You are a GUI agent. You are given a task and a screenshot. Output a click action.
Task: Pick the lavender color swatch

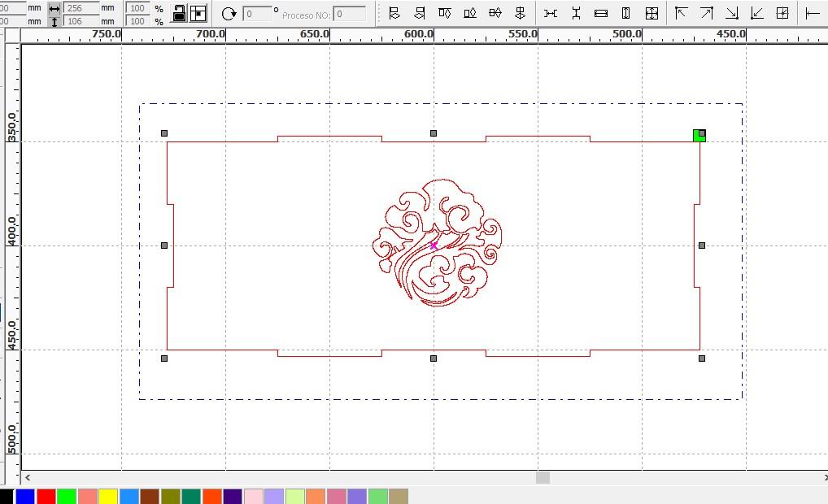coord(274,496)
